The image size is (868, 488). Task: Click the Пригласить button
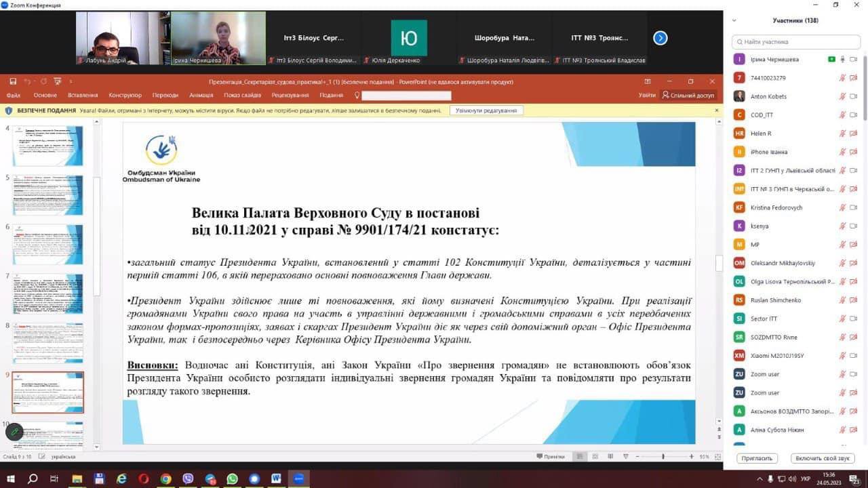pyautogui.click(x=757, y=458)
